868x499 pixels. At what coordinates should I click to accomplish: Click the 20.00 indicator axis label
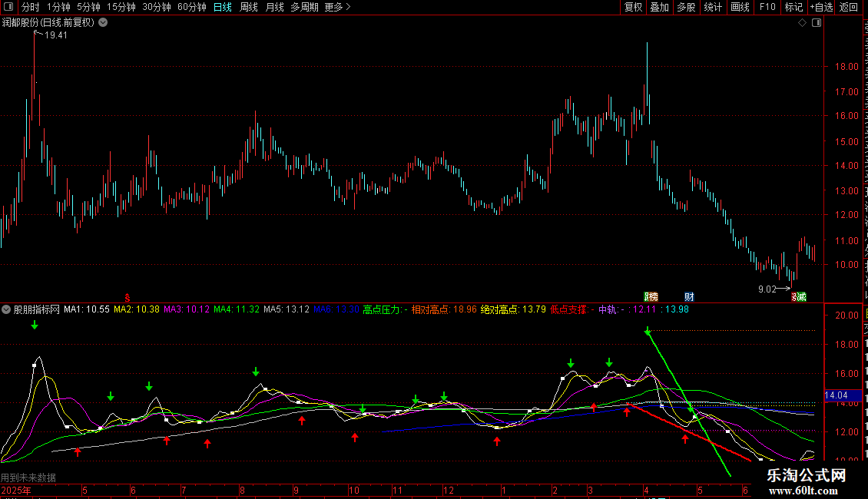(847, 316)
